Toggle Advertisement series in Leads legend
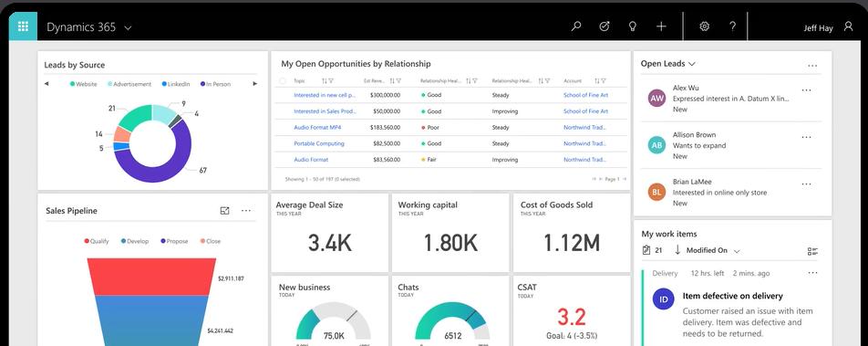Image resolution: width=868 pixels, height=346 pixels. (129, 84)
